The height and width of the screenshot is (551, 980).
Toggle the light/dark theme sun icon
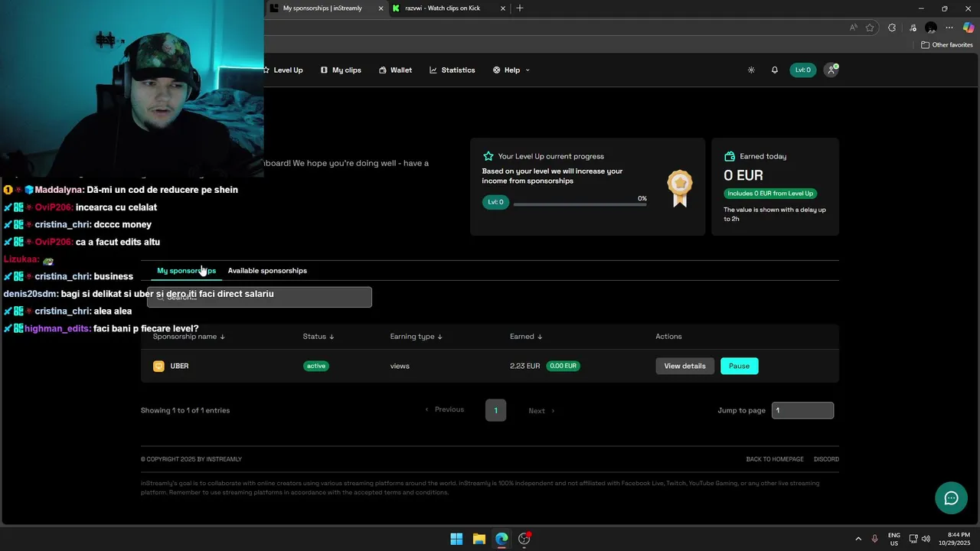[751, 70]
